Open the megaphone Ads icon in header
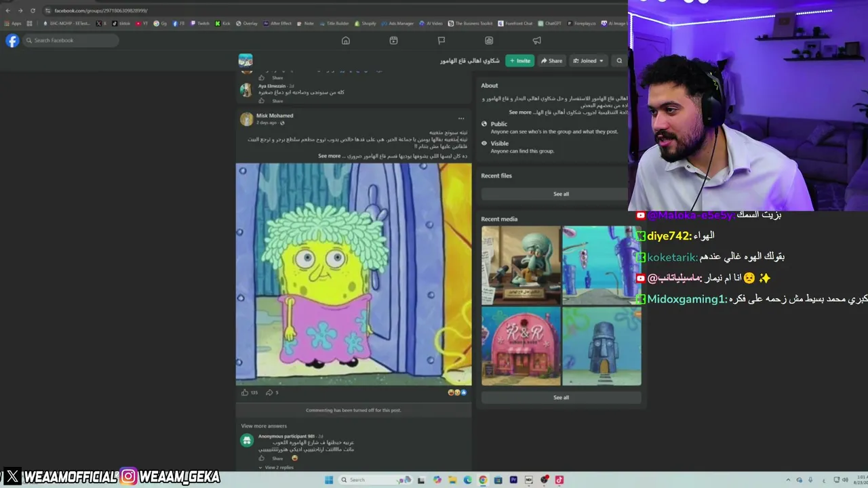Viewport: 868px width, 488px height. pyautogui.click(x=537, y=41)
